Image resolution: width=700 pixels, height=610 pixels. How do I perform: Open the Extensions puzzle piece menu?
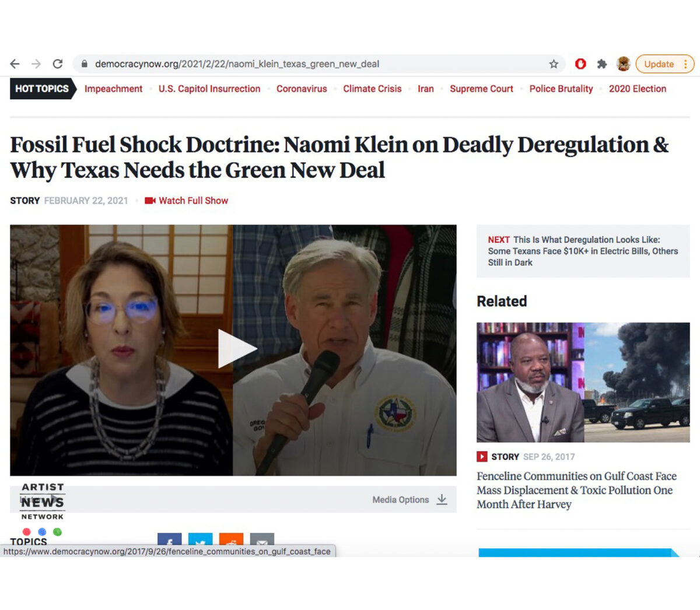pyautogui.click(x=602, y=64)
